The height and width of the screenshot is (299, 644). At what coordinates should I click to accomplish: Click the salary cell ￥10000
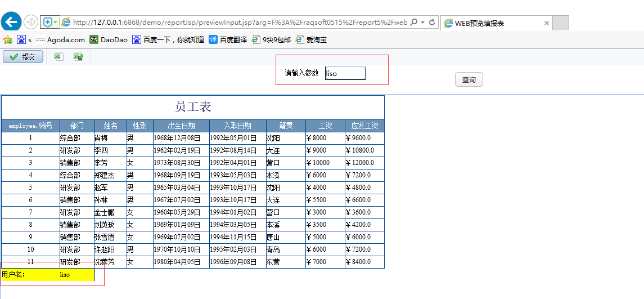[325, 163]
